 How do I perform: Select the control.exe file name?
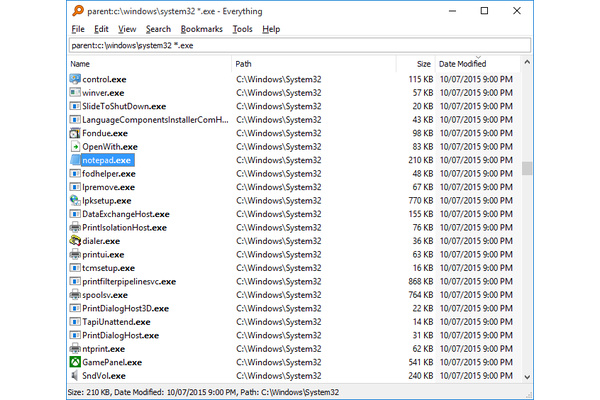pyautogui.click(x=104, y=79)
